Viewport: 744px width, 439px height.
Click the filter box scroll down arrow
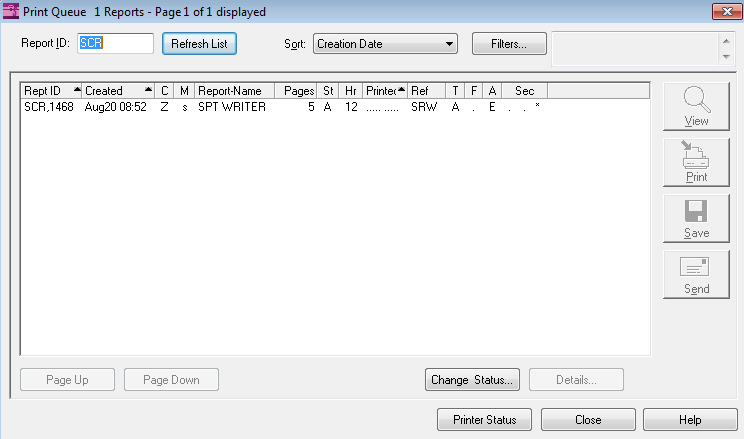pyautogui.click(x=726, y=57)
